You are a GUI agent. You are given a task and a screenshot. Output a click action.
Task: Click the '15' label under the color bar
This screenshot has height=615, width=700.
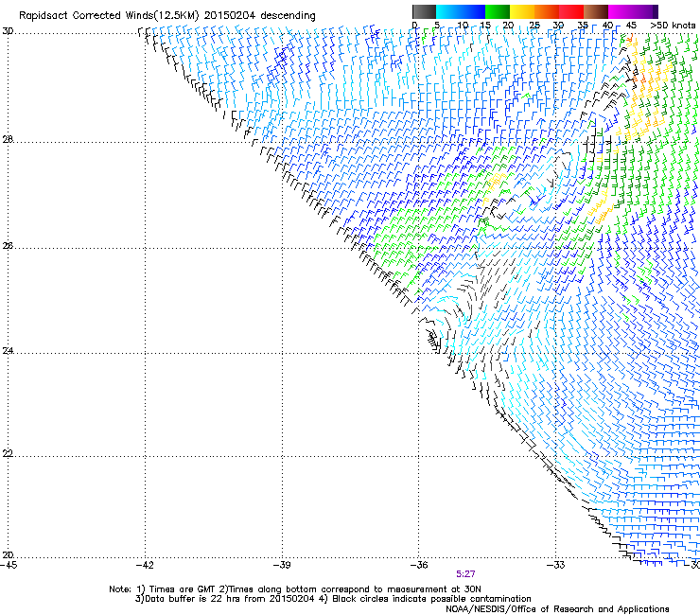coord(485,26)
